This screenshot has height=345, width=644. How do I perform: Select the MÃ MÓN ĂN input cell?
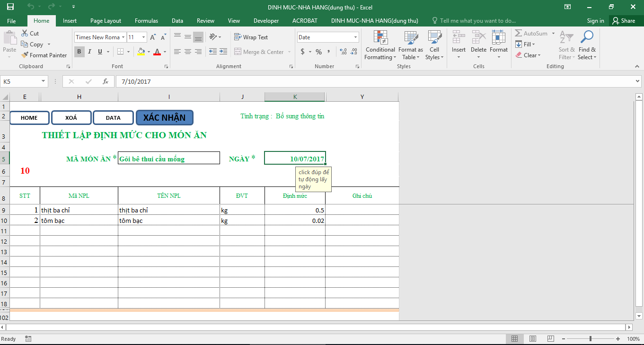click(x=168, y=159)
